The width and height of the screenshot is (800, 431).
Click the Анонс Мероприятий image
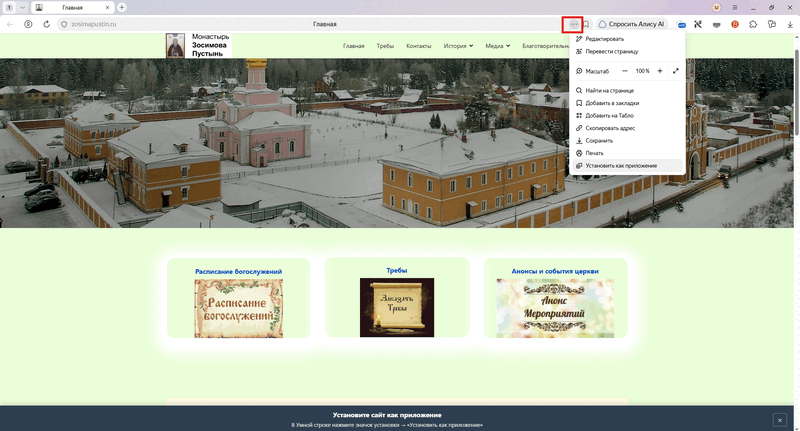coord(555,308)
